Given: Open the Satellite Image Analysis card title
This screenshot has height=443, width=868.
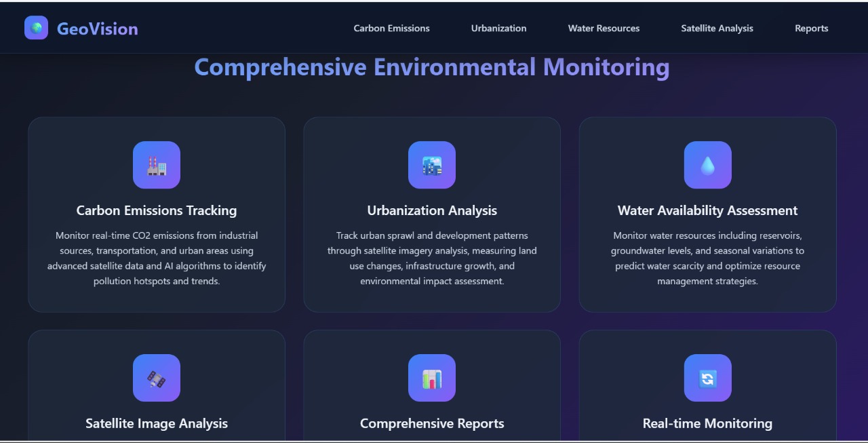Looking at the screenshot, I should pos(157,423).
